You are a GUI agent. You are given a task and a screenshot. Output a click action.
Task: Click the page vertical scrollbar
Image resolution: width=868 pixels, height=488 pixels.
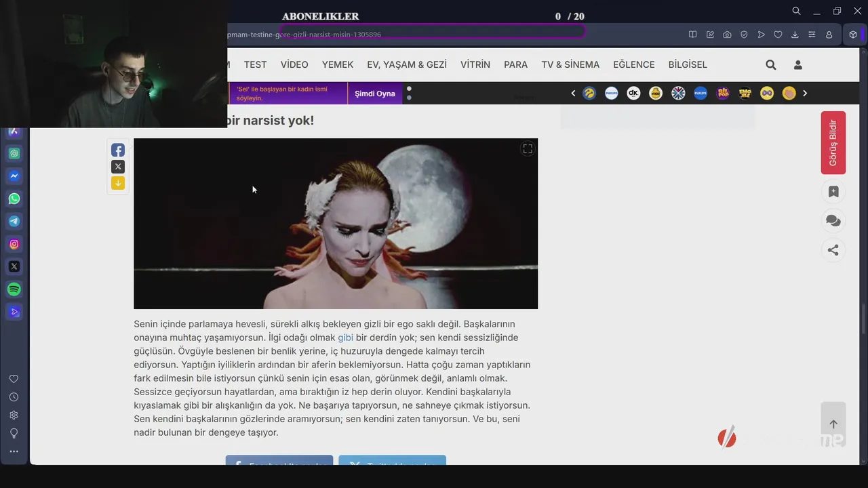[x=864, y=319]
